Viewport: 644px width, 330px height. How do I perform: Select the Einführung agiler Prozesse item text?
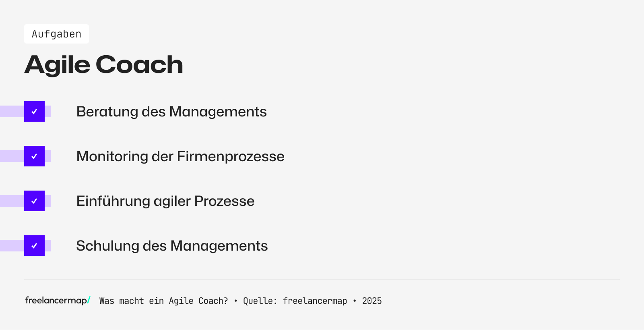pos(165,201)
